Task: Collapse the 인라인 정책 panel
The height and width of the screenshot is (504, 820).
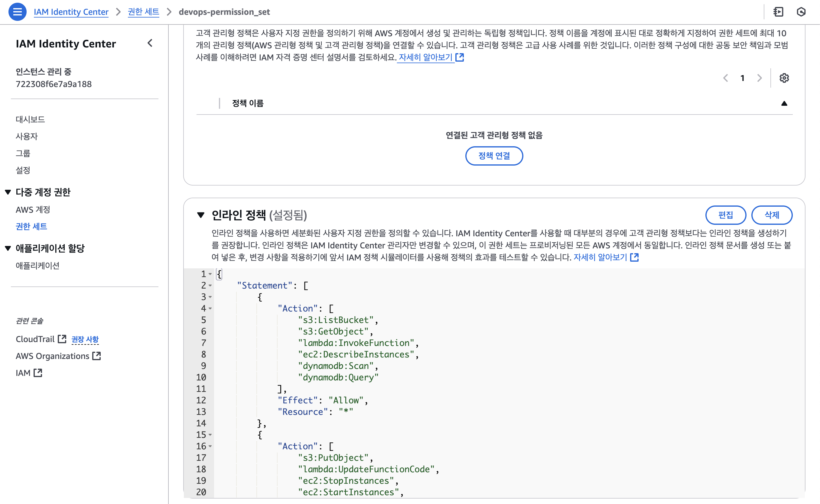Action: (x=200, y=215)
